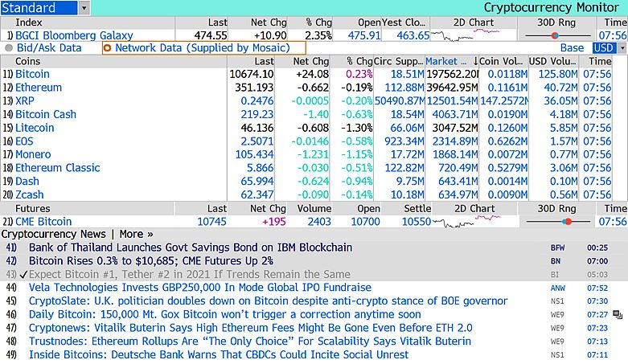
Task: Open the Standard view dropdown arrow
Action: [84, 7]
